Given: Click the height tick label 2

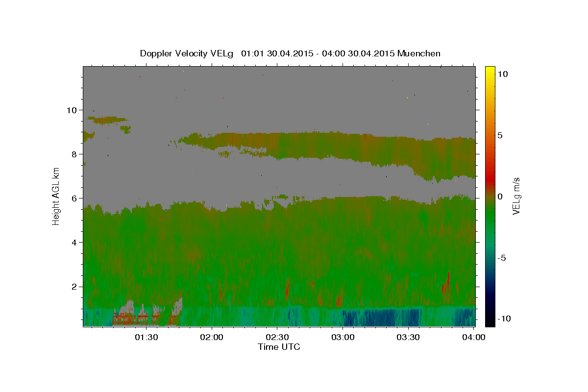Looking at the screenshot, I should [74, 286].
